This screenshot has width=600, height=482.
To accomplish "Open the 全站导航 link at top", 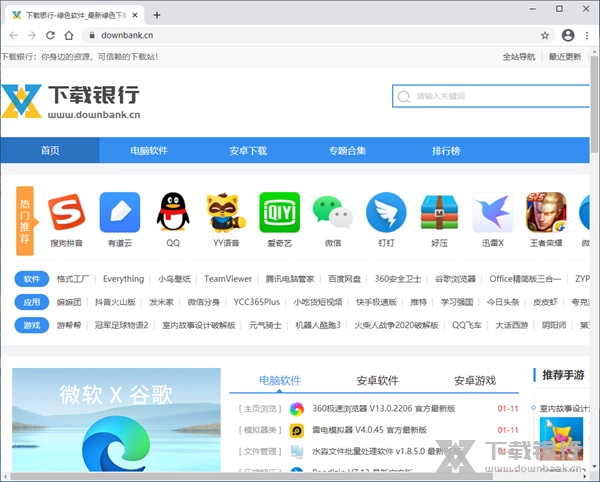I will (x=519, y=57).
